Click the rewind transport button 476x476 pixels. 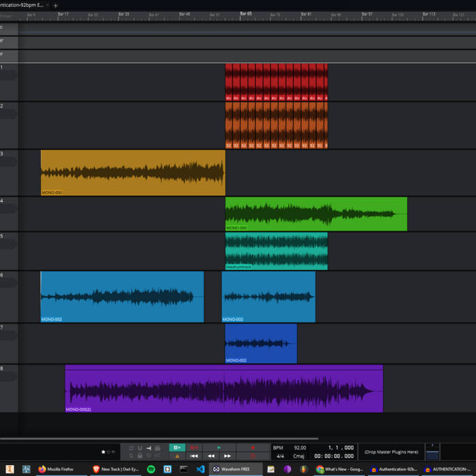click(x=211, y=456)
